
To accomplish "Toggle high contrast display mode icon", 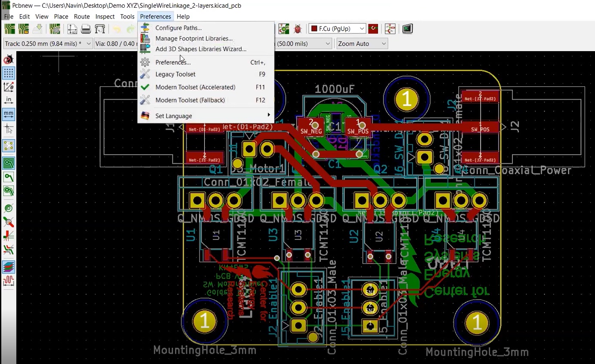I will [x=9, y=250].
